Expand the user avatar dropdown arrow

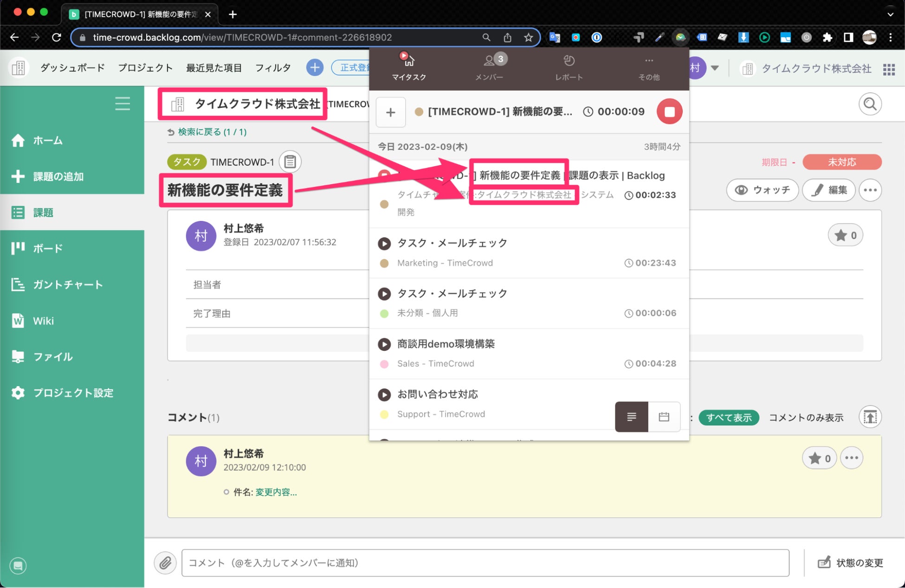(715, 68)
